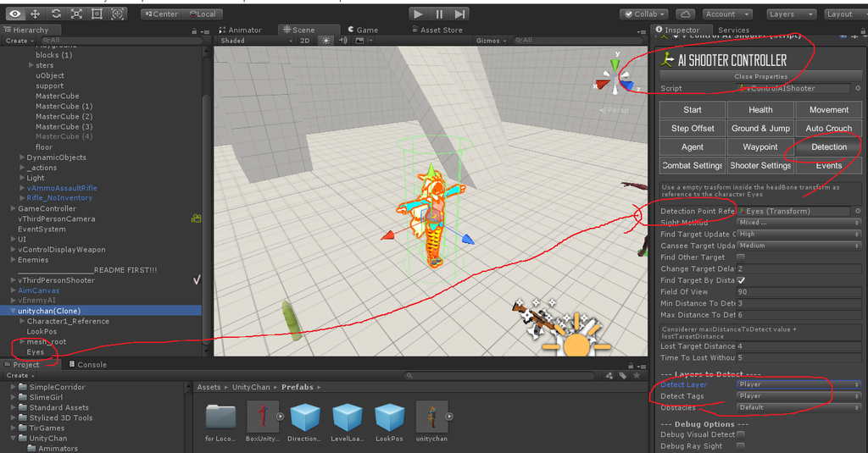Select the Rotate tool

(56, 14)
